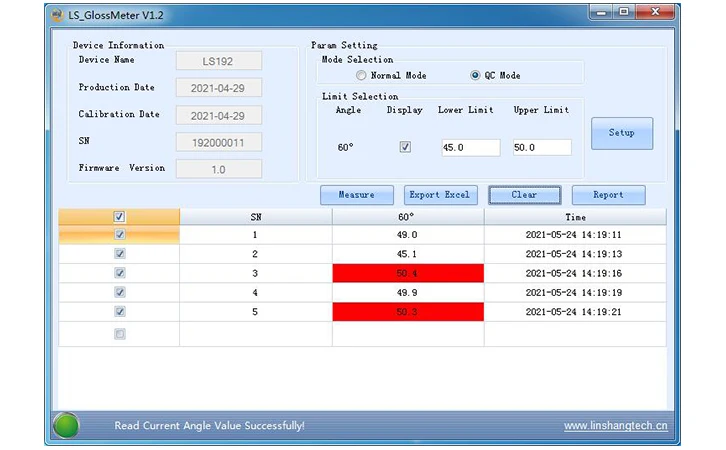Click the Upper Limit field showing 50.0
This screenshot has height=450, width=726.
pyautogui.click(x=542, y=148)
